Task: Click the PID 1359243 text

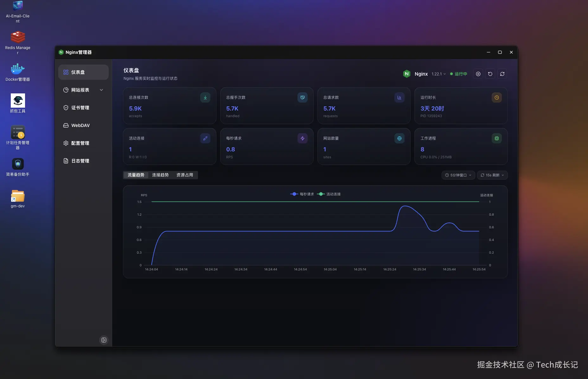Action: pyautogui.click(x=431, y=116)
